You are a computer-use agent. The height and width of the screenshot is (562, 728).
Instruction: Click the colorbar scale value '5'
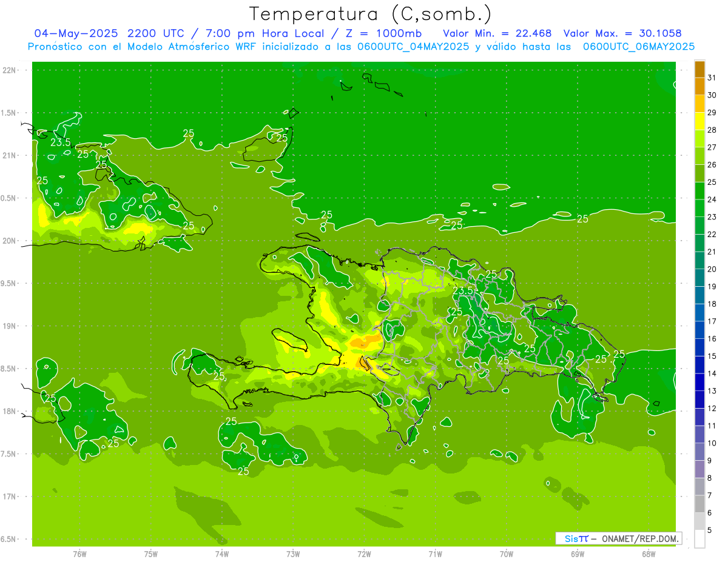(710, 530)
